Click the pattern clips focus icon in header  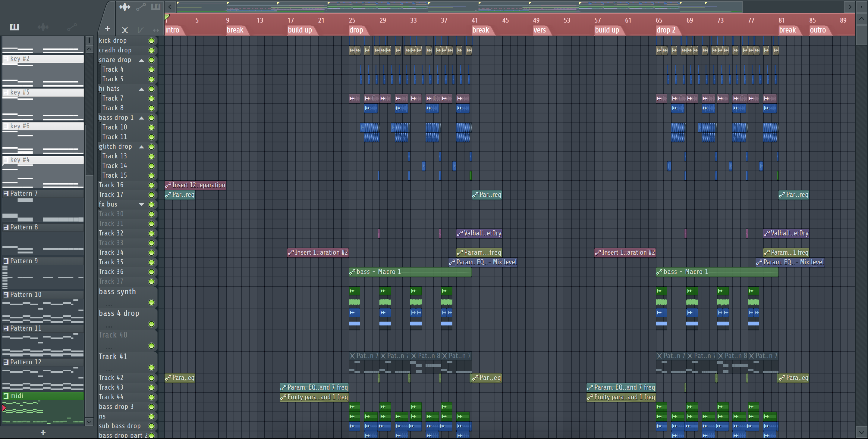pos(156,7)
